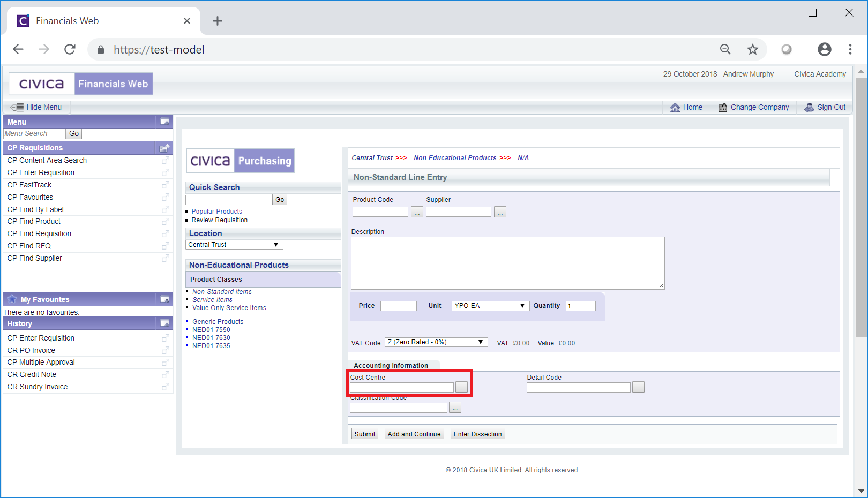Click the Sign Out person icon
Screen dimensions: 868x498
[809, 108]
